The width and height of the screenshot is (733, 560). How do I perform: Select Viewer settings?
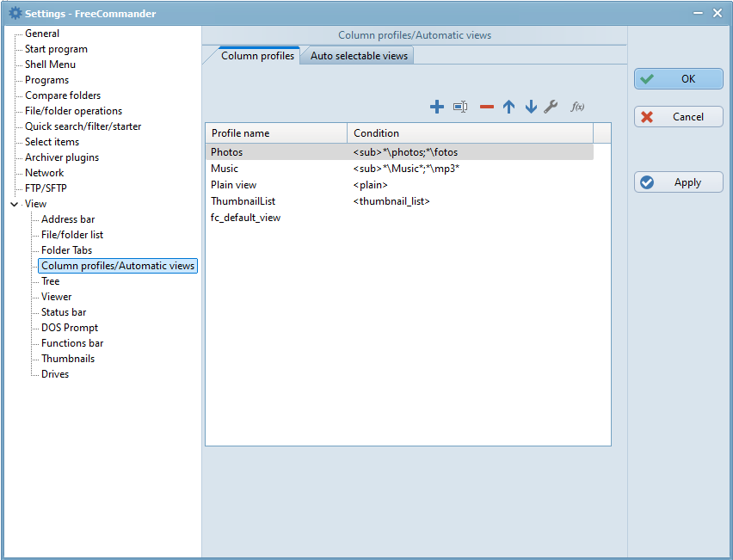tap(56, 297)
